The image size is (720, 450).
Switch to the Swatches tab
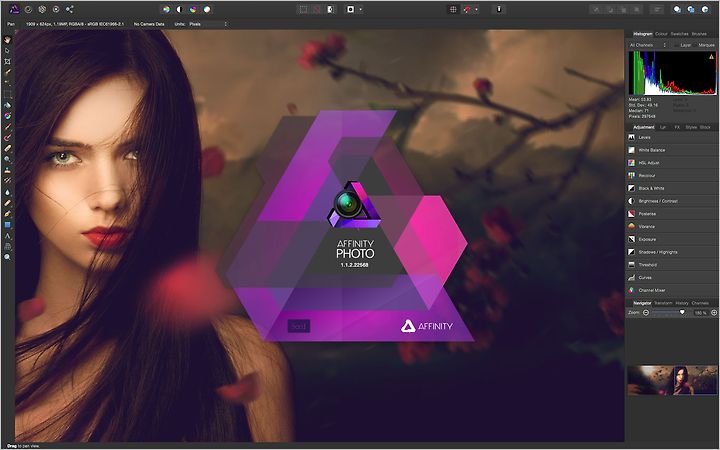679,34
